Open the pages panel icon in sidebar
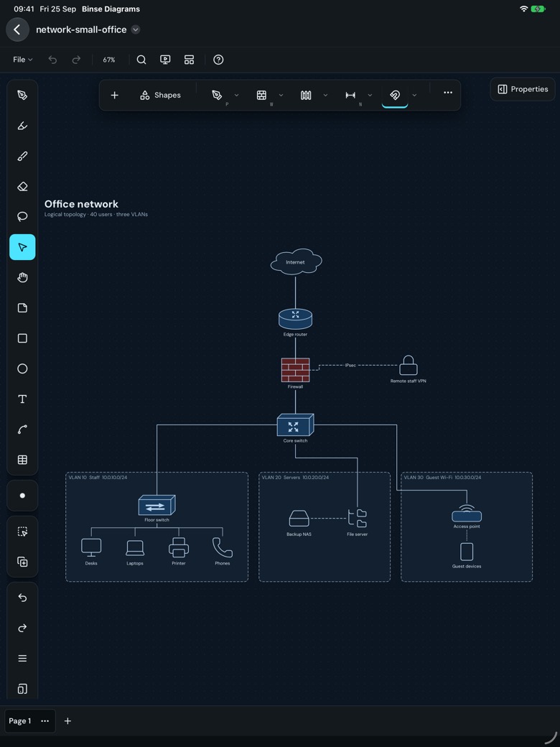 pos(22,688)
